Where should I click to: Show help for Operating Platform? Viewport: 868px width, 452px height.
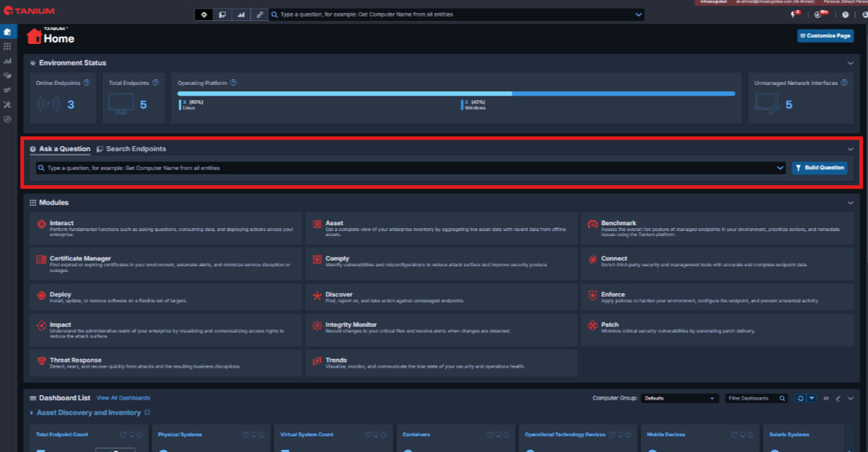pyautogui.click(x=233, y=83)
